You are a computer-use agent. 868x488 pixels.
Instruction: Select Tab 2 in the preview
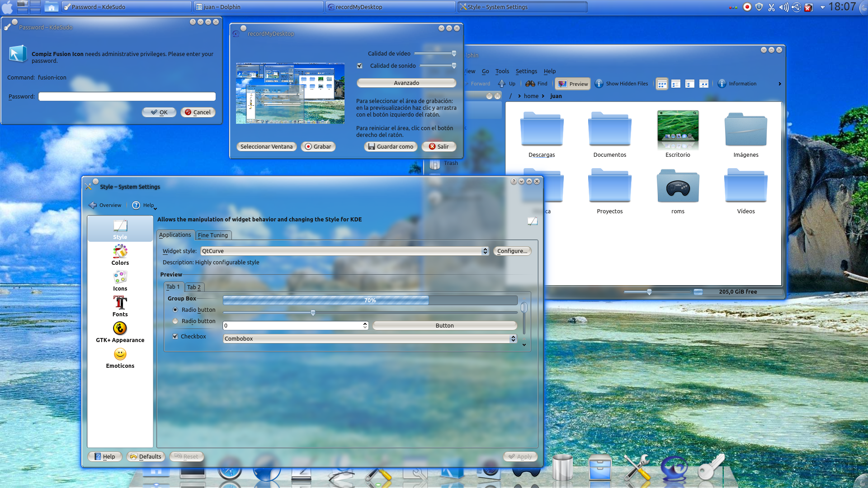(x=194, y=287)
